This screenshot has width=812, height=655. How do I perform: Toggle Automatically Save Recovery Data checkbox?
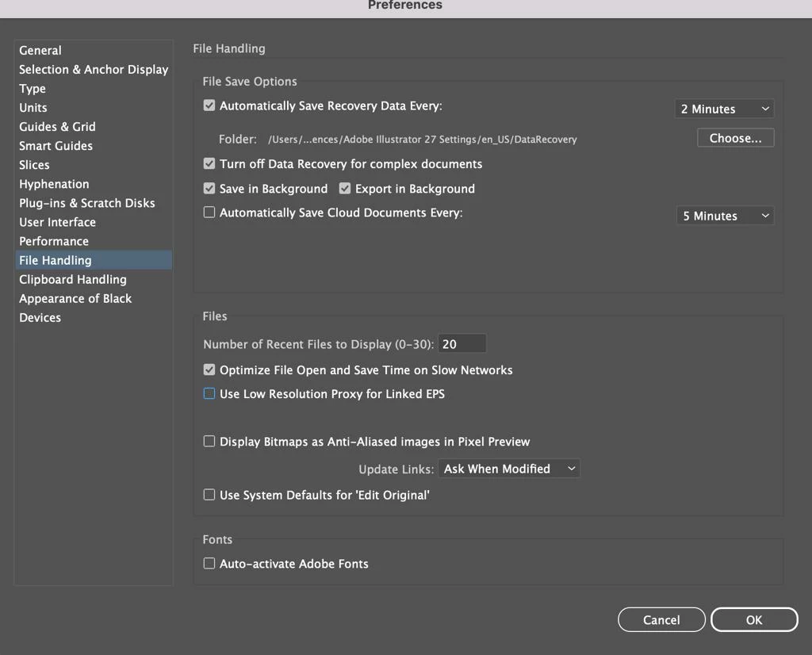(209, 105)
